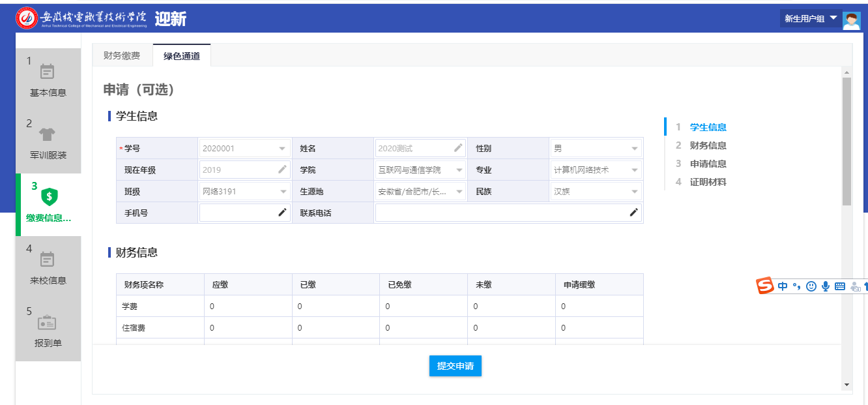This screenshot has width=868, height=405.
Task: Jump to 申请信息 anchor link
Action: click(x=708, y=164)
